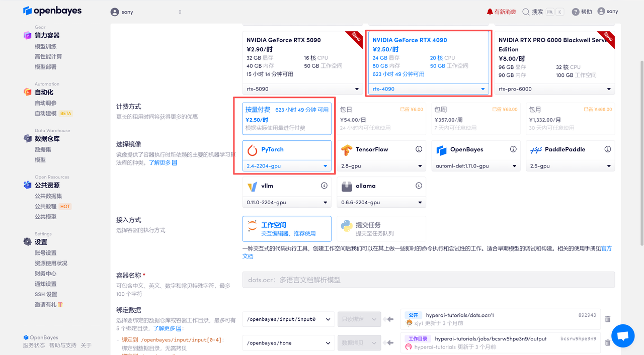Image resolution: width=644 pixels, height=355 pixels.
Task: Select 包周 weekly billing option
Action: coord(476,119)
